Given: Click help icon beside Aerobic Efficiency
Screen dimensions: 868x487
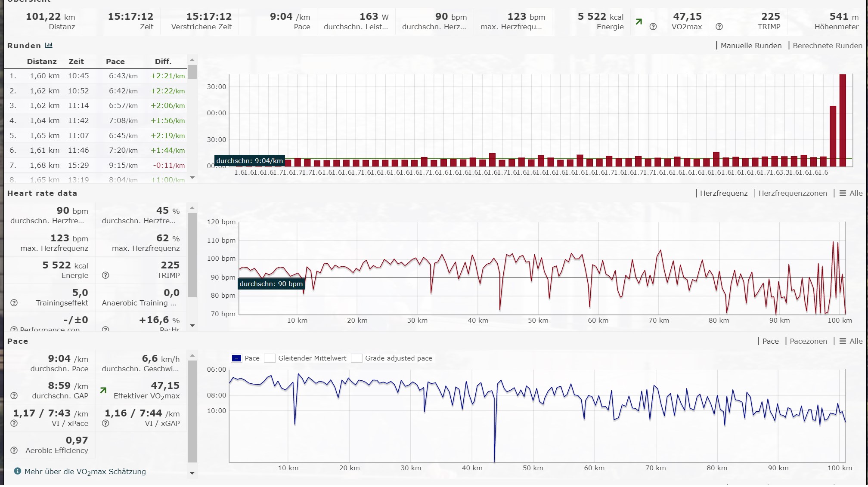Looking at the screenshot, I should pos(14,450).
